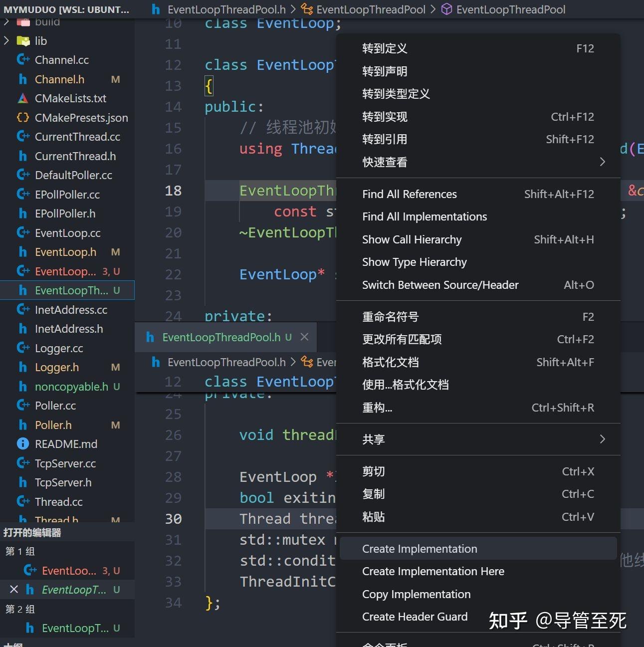The width and height of the screenshot is (644, 647).
Task: Click header icon of EventLoop.h
Action: tap(23, 252)
